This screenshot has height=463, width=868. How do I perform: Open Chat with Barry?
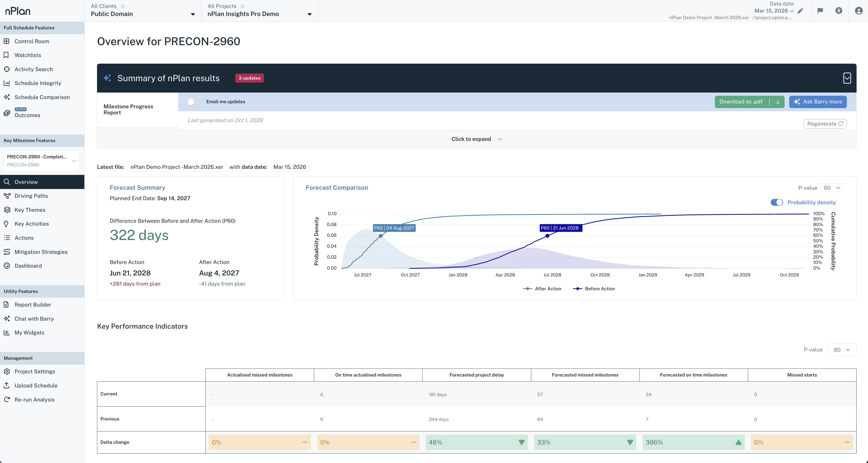click(34, 318)
